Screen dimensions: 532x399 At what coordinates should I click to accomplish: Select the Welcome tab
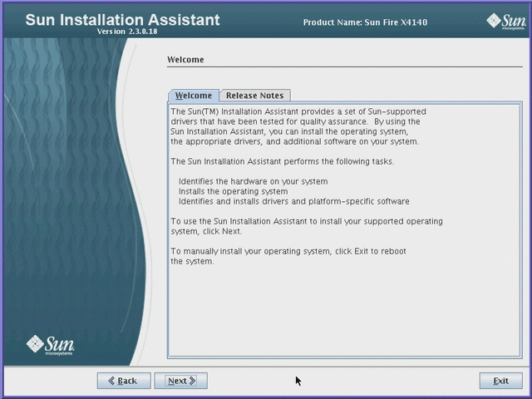tap(194, 96)
